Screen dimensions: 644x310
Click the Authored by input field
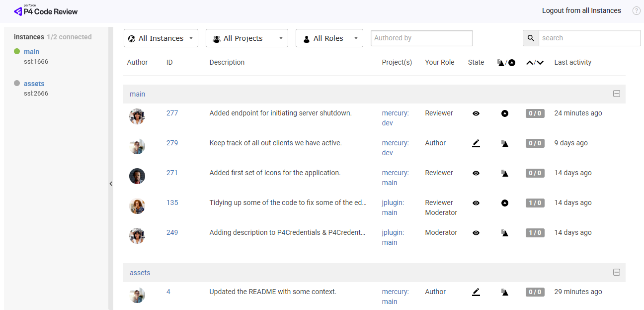[421, 38]
